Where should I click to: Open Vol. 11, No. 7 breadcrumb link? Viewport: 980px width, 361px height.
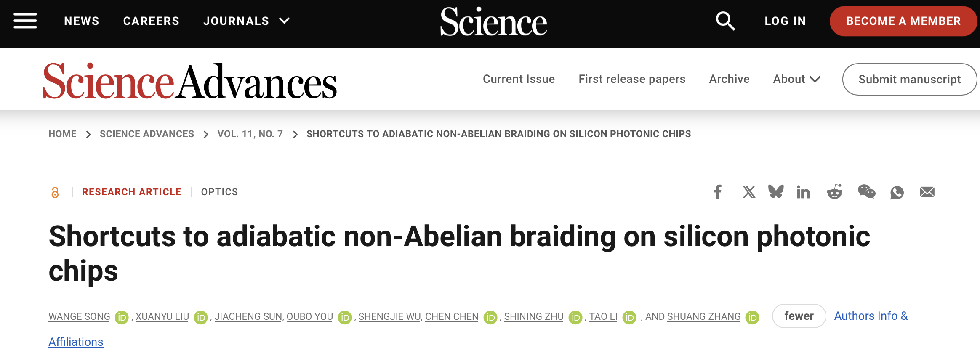coord(250,134)
